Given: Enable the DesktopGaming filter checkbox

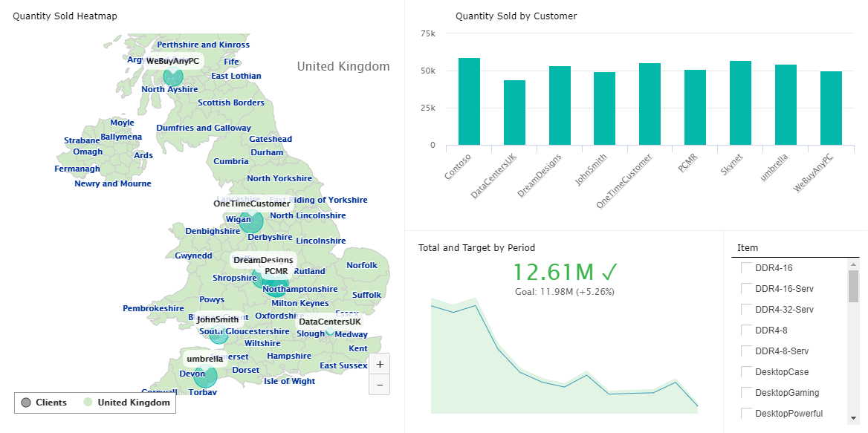Looking at the screenshot, I should 745,392.
